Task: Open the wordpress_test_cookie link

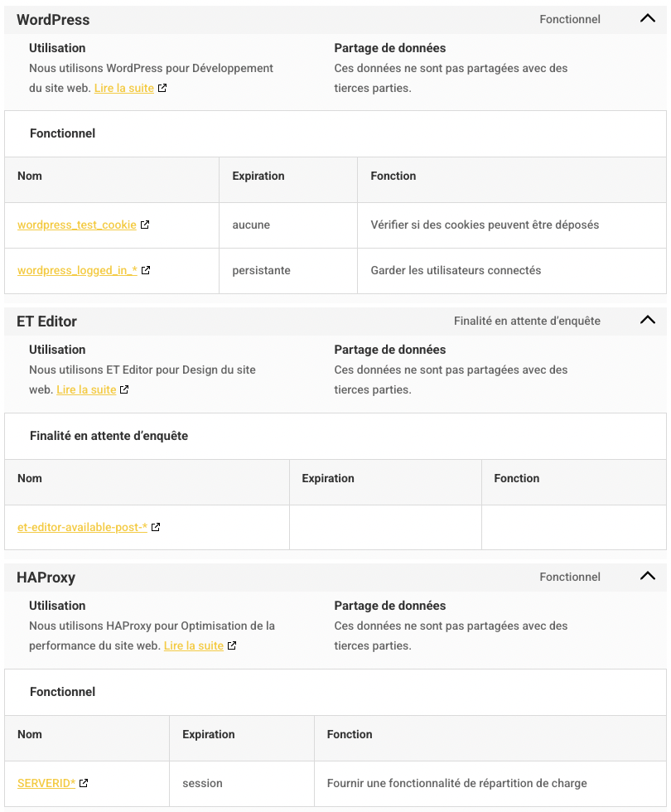Action: point(77,225)
